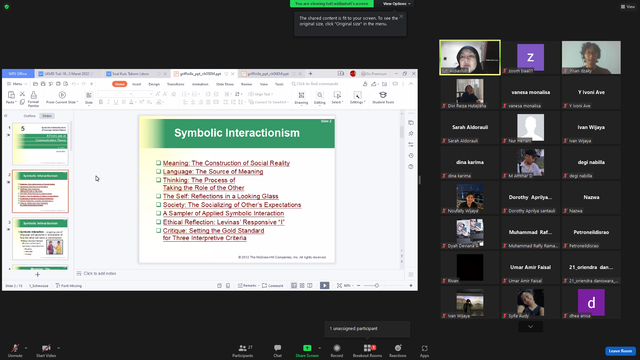Open the Apps button in Zoom toolbar
This screenshot has width=640, height=360.
[424, 350]
